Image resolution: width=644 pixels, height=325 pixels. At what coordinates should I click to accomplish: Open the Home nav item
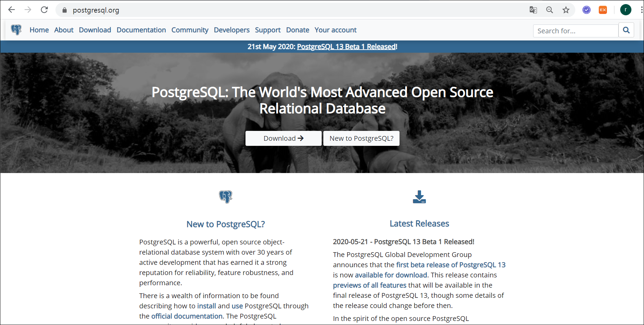click(39, 30)
